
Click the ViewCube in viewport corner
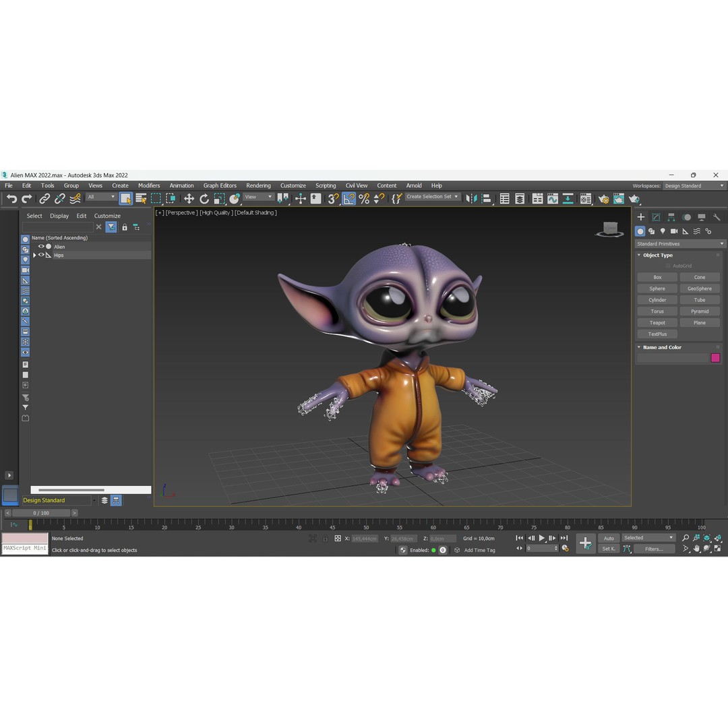[x=610, y=229]
